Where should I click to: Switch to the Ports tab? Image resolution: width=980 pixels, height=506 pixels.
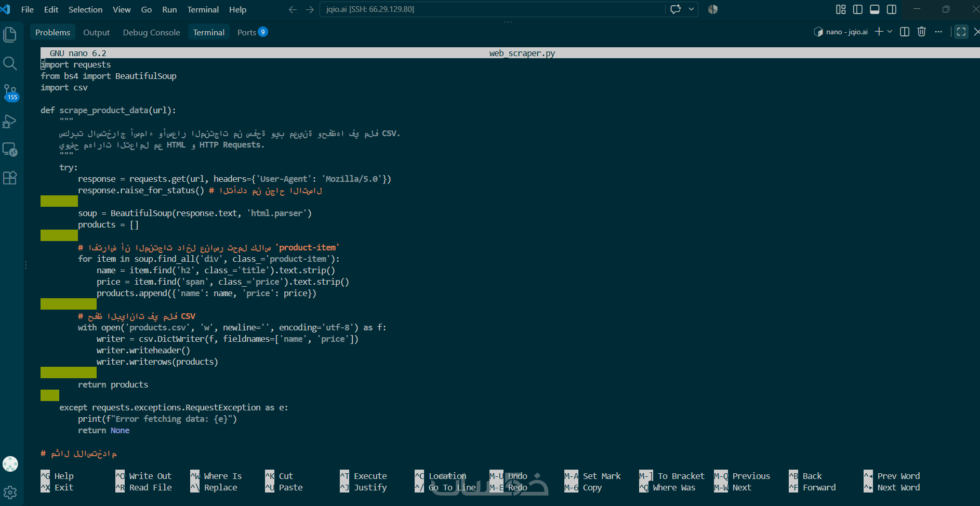(252, 32)
